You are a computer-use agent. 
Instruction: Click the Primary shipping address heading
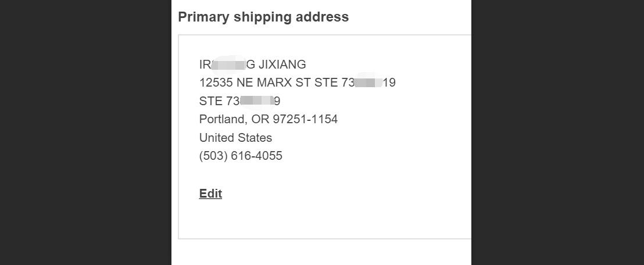click(263, 17)
